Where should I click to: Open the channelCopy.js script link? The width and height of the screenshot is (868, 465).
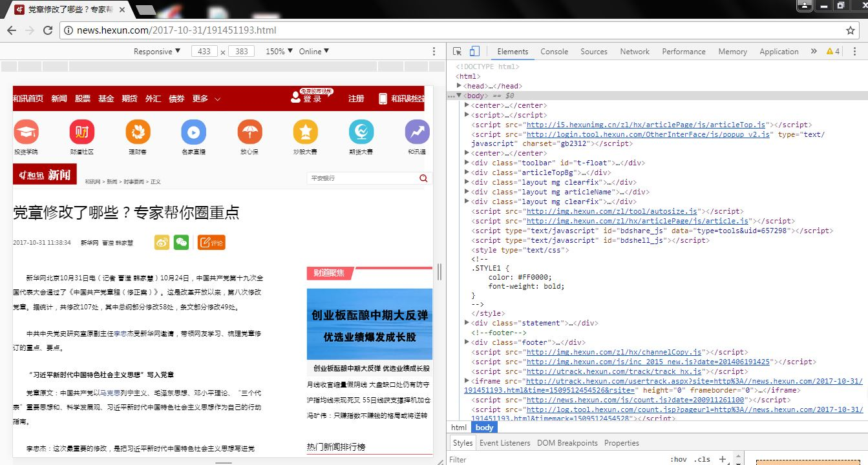coord(614,352)
